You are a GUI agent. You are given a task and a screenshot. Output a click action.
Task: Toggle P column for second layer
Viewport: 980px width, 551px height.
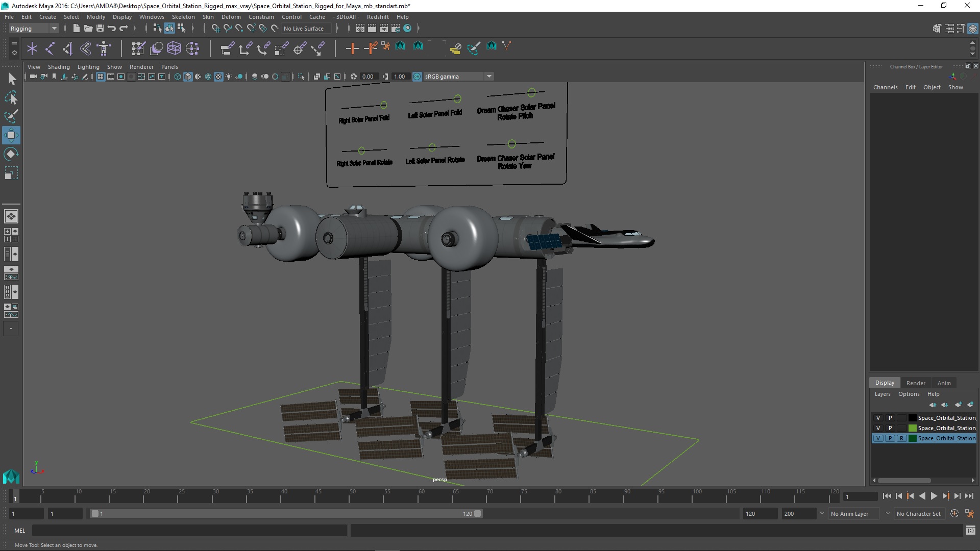(x=890, y=428)
